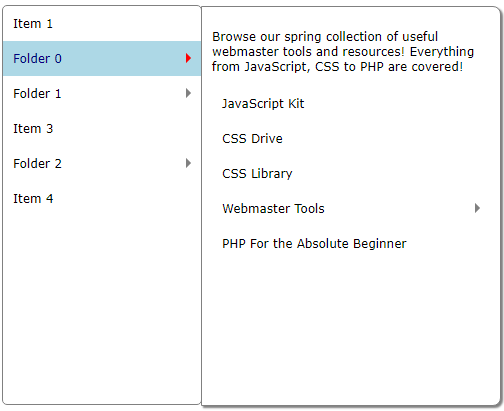Select Item 3 from the menu
504x411 pixels.
tap(102, 128)
